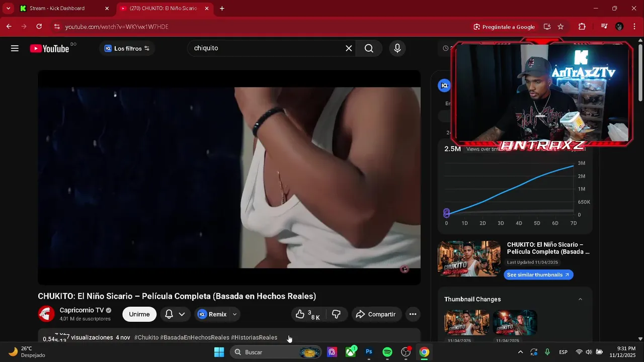Open Photoshop from the taskbar
This screenshot has height=362, width=644.
tap(369, 352)
